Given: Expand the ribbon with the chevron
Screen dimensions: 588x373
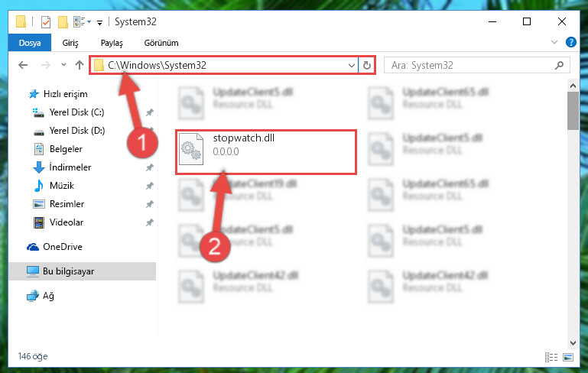Looking at the screenshot, I should click(x=554, y=42).
